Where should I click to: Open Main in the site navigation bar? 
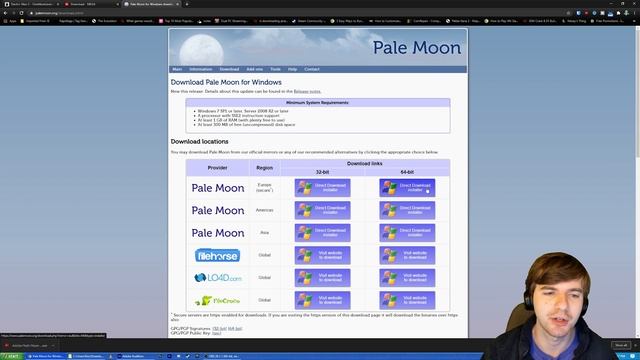[177, 69]
